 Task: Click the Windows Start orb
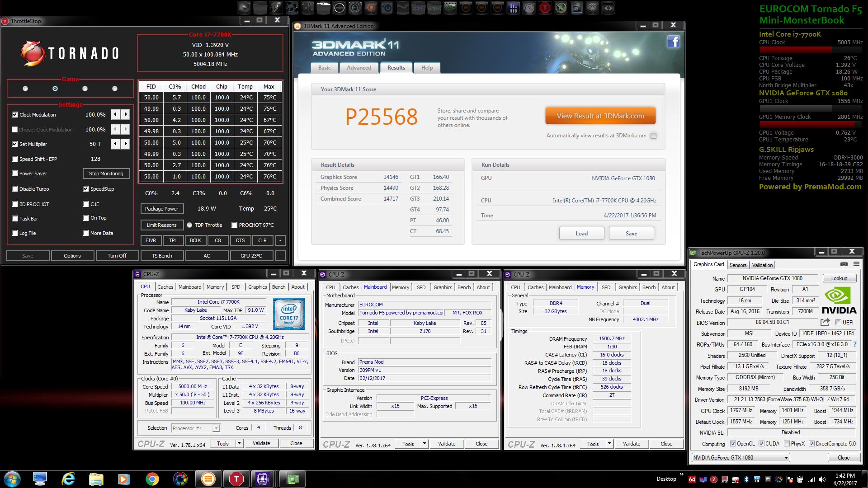[12, 479]
